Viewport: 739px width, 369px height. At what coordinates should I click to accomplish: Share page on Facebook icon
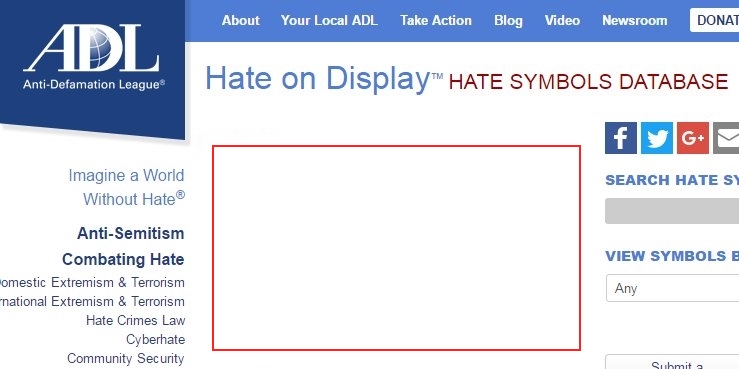tap(621, 138)
